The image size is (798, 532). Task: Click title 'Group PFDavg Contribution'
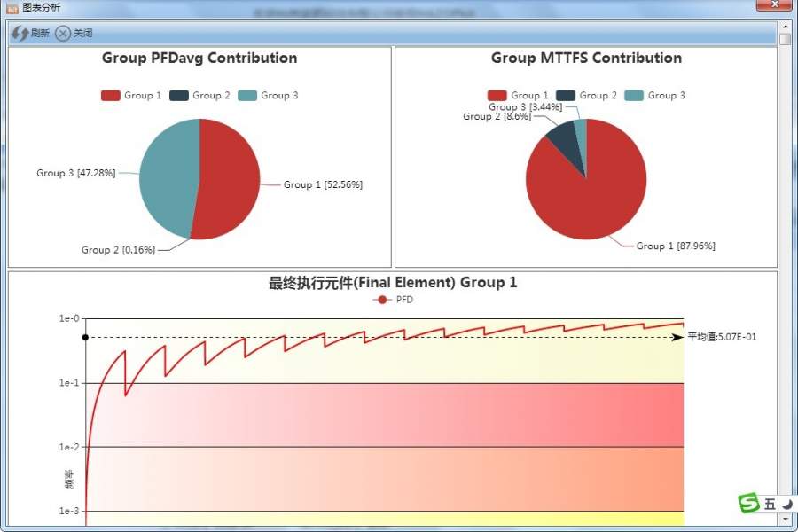click(x=199, y=58)
